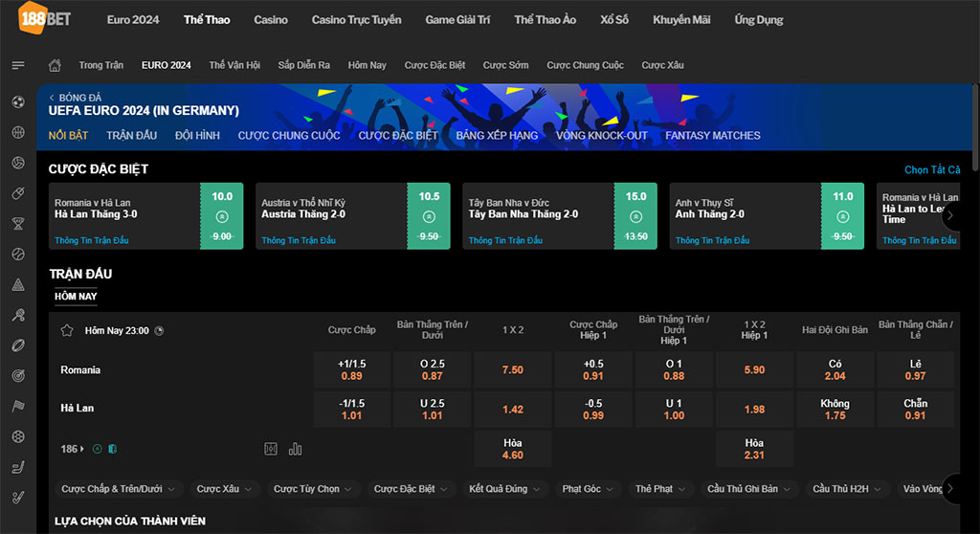Expand the Phạt Góc dropdown
The width and height of the screenshot is (980, 534).
(x=588, y=489)
